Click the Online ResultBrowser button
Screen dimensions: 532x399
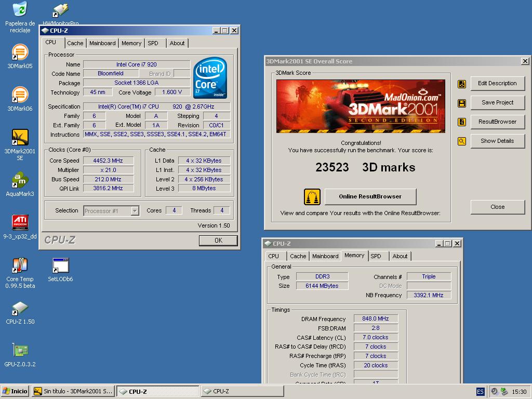pyautogui.click(x=370, y=197)
